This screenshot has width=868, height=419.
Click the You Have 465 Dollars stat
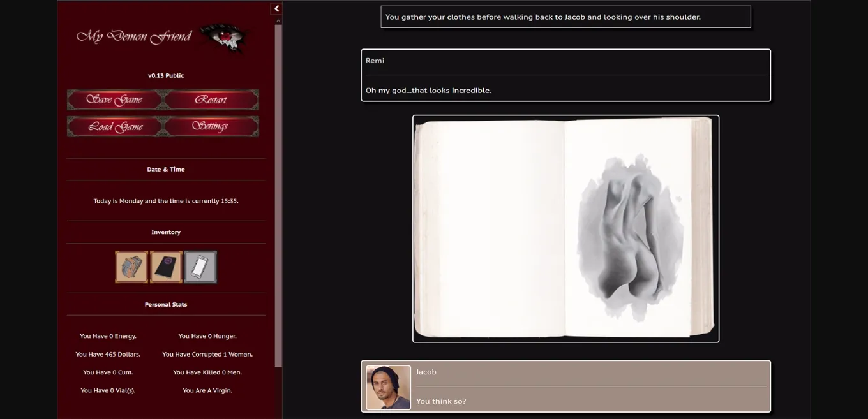pos(108,354)
